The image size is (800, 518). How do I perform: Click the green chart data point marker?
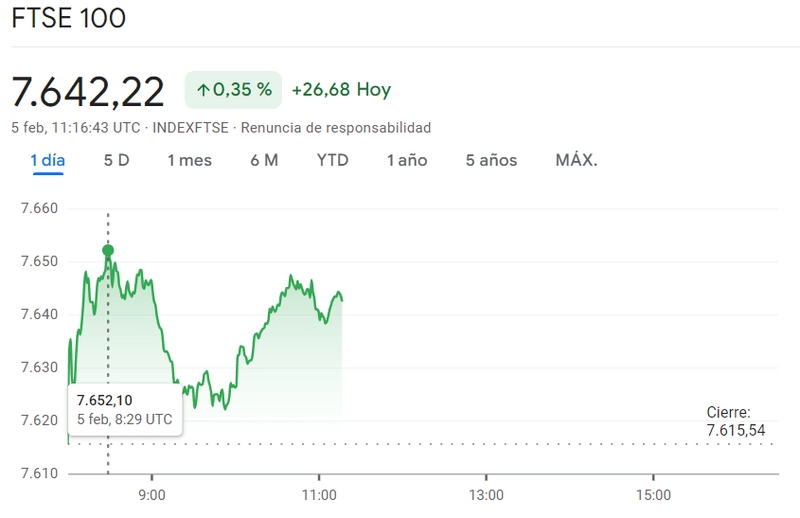pyautogui.click(x=108, y=251)
